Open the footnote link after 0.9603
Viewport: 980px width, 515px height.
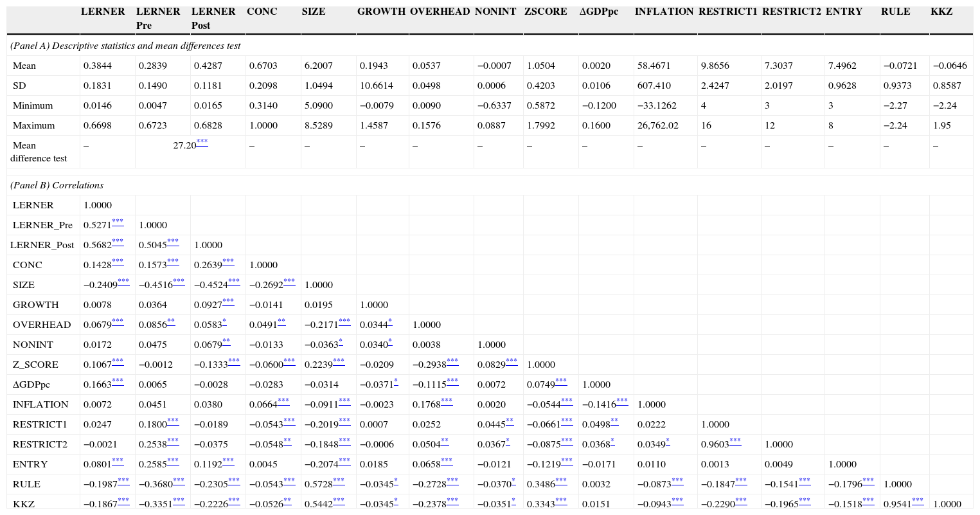coord(735,440)
